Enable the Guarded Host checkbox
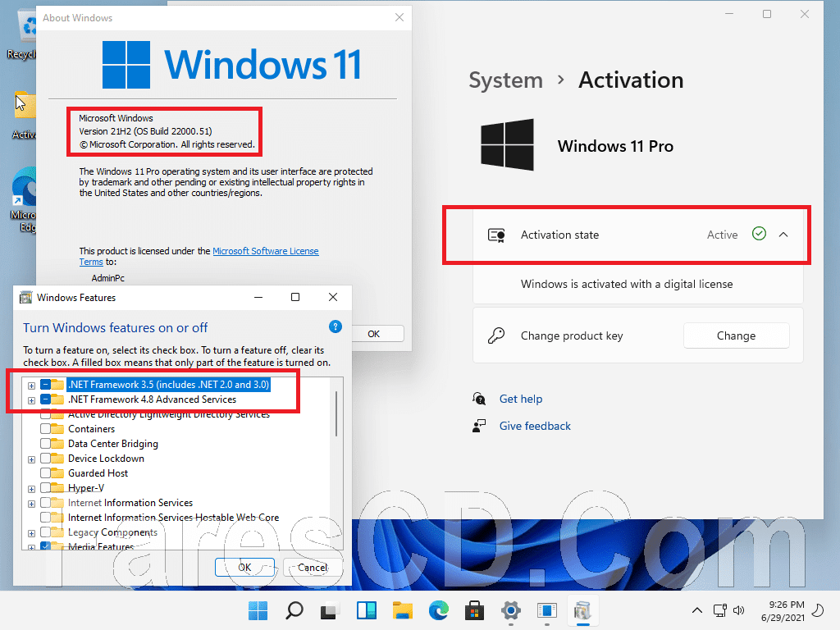 46,473
